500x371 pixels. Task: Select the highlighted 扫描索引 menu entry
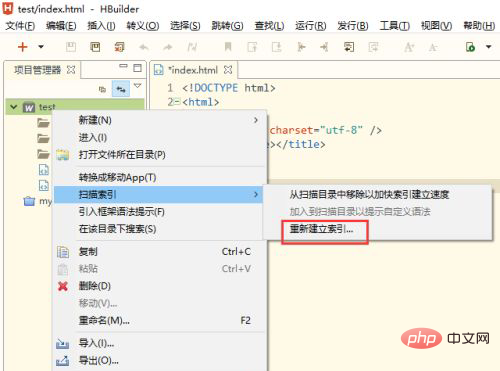point(158,194)
